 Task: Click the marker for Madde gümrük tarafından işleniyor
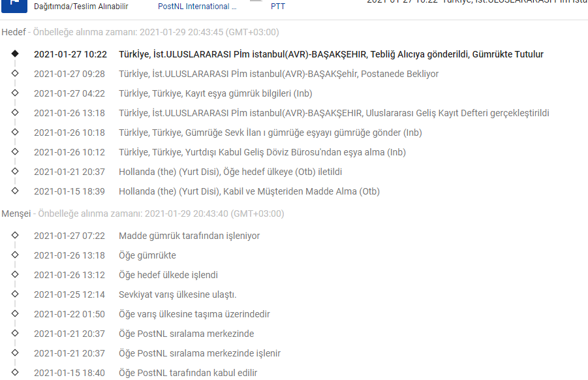tap(15, 235)
